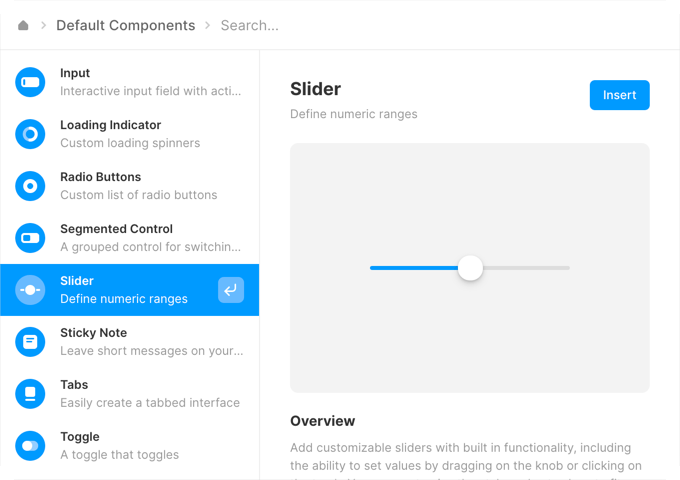The width and height of the screenshot is (680, 480).
Task: Click the slider knob in preview
Action: [x=470, y=268]
